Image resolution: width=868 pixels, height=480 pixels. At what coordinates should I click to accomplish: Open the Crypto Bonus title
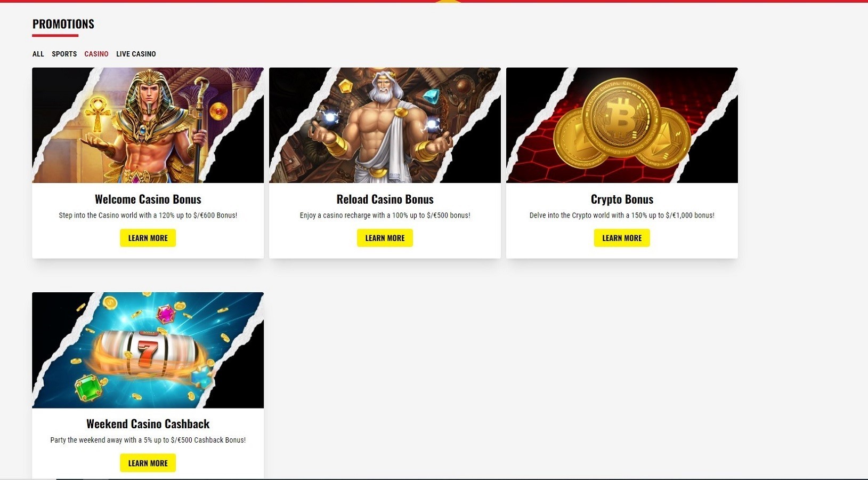tap(622, 199)
